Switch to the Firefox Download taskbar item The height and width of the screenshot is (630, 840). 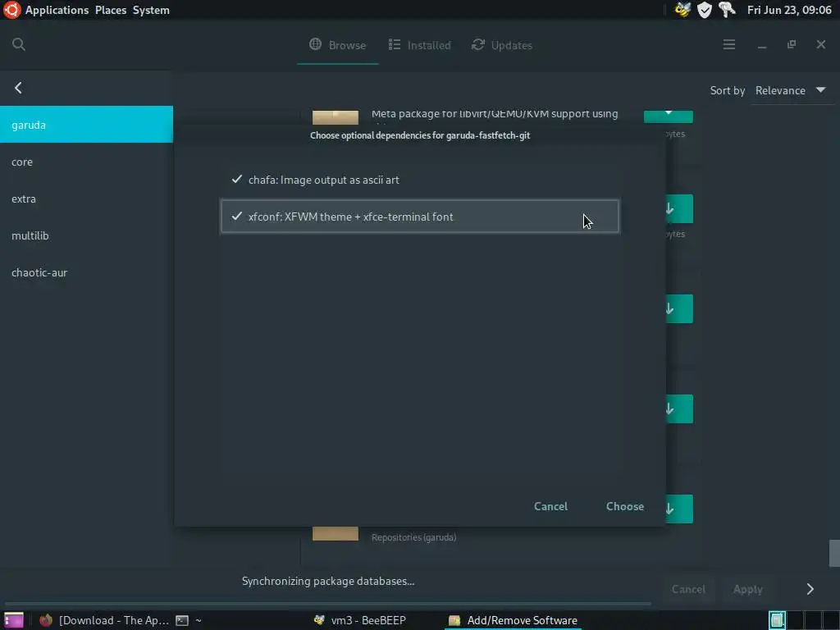click(104, 620)
